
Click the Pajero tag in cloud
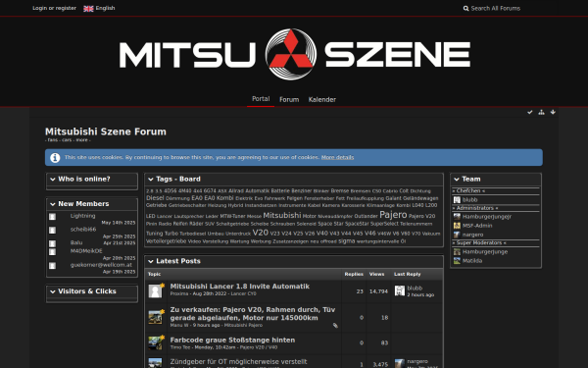[x=393, y=215]
